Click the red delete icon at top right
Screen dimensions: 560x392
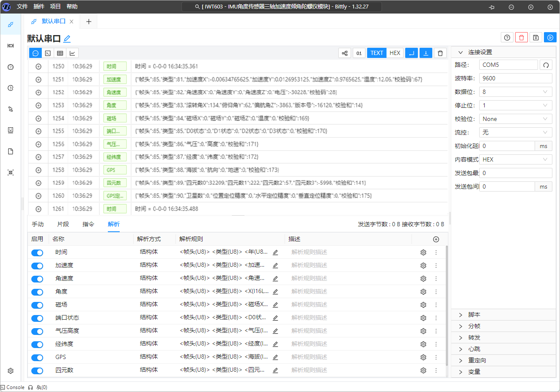pyautogui.click(x=522, y=38)
